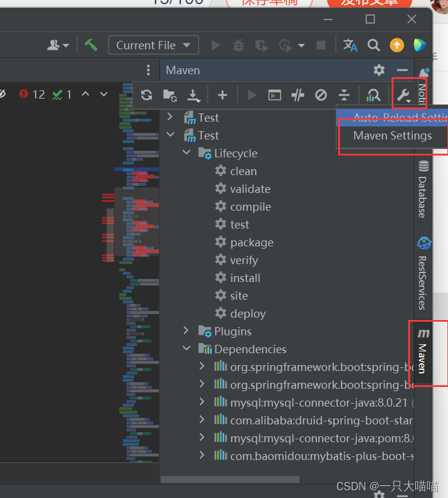This screenshot has width=448, height=498.
Task: Run the current file
Action: 216,45
